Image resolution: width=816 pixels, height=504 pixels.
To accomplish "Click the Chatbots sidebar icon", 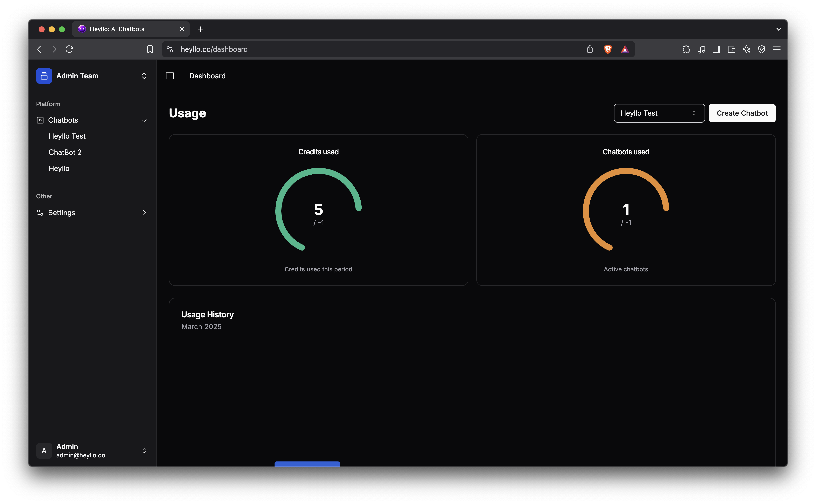I will tap(40, 120).
